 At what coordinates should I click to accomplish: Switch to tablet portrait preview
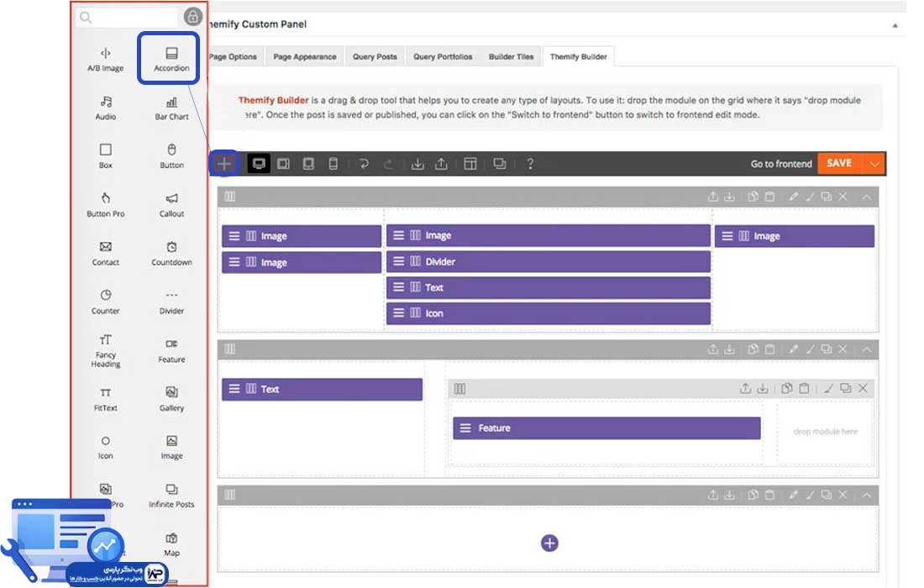[x=308, y=164]
